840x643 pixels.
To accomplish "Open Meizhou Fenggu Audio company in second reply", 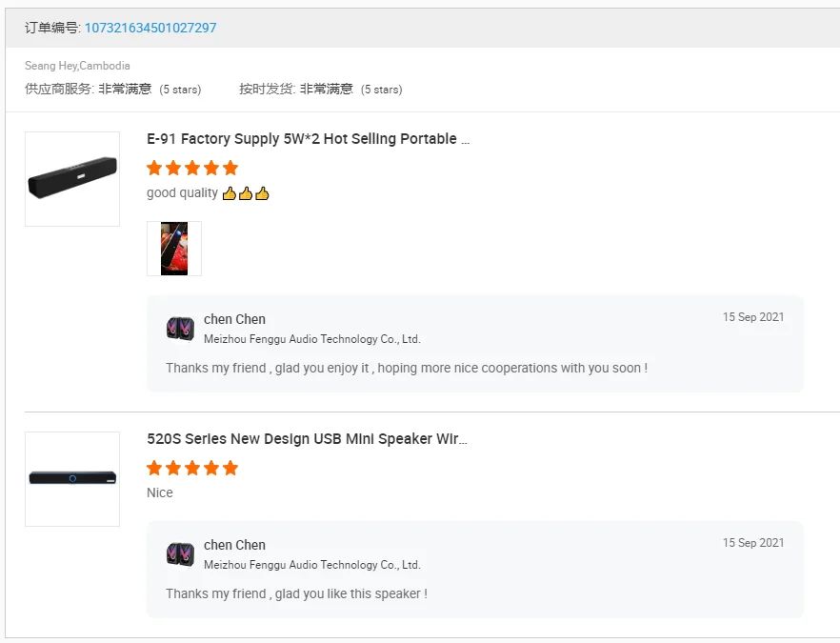I will 311,565.
